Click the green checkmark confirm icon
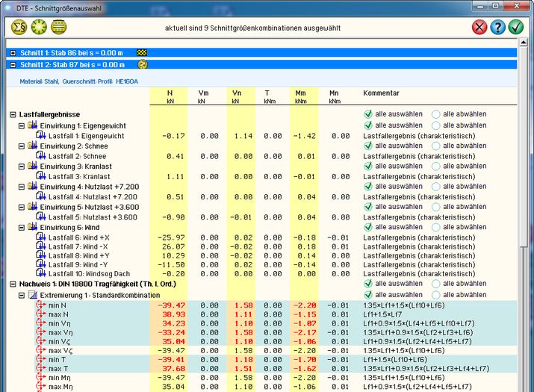This screenshot has height=392, width=534. (516, 28)
